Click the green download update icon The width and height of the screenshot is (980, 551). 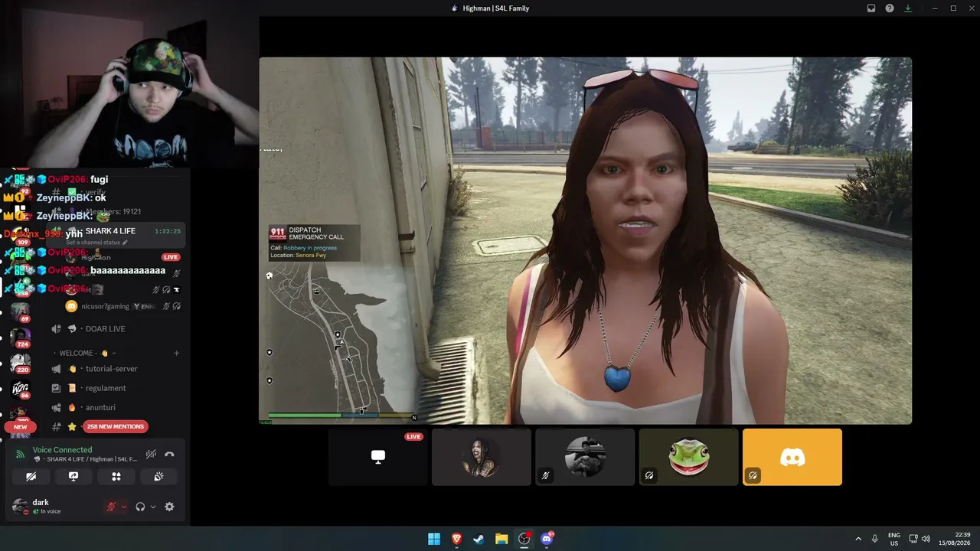908,8
